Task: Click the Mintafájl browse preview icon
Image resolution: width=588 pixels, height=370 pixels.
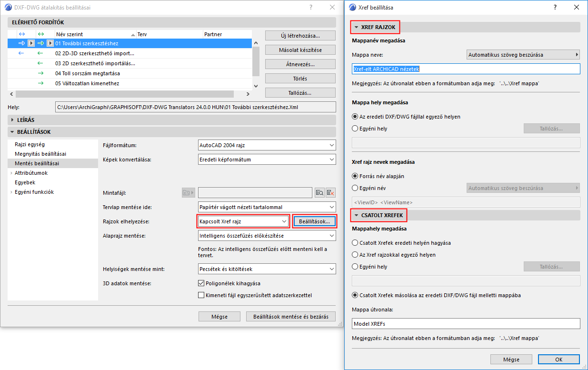Action: (319, 192)
